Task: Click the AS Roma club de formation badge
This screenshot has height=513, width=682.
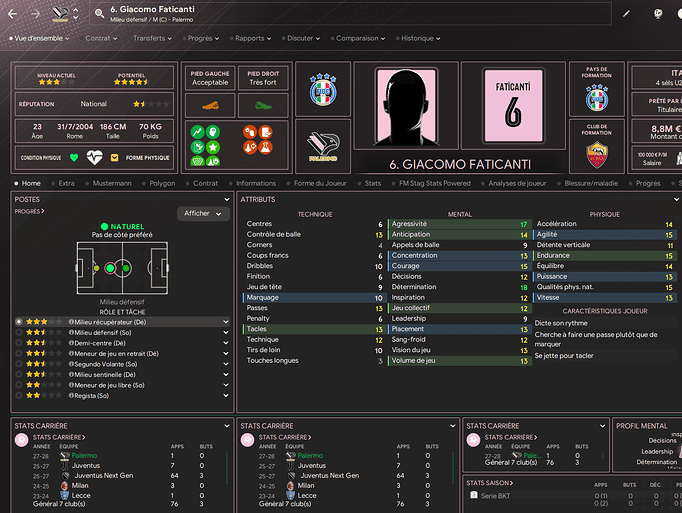Action: [x=597, y=155]
